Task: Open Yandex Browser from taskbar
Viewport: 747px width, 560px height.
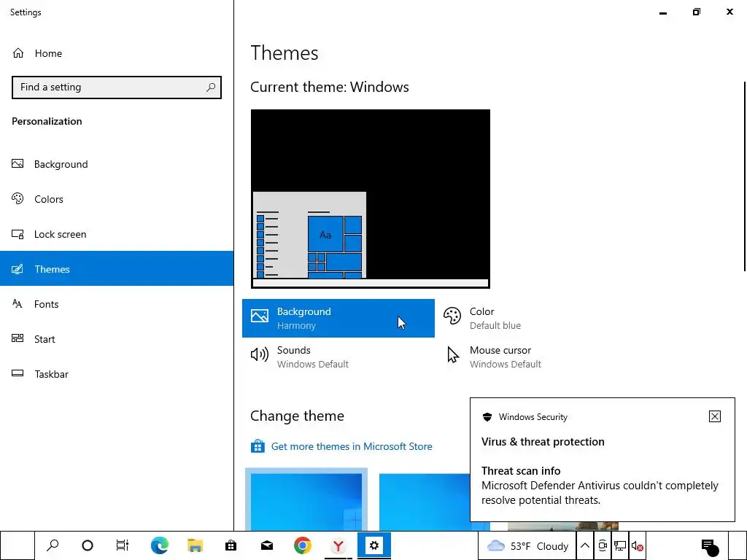Action: click(x=338, y=545)
